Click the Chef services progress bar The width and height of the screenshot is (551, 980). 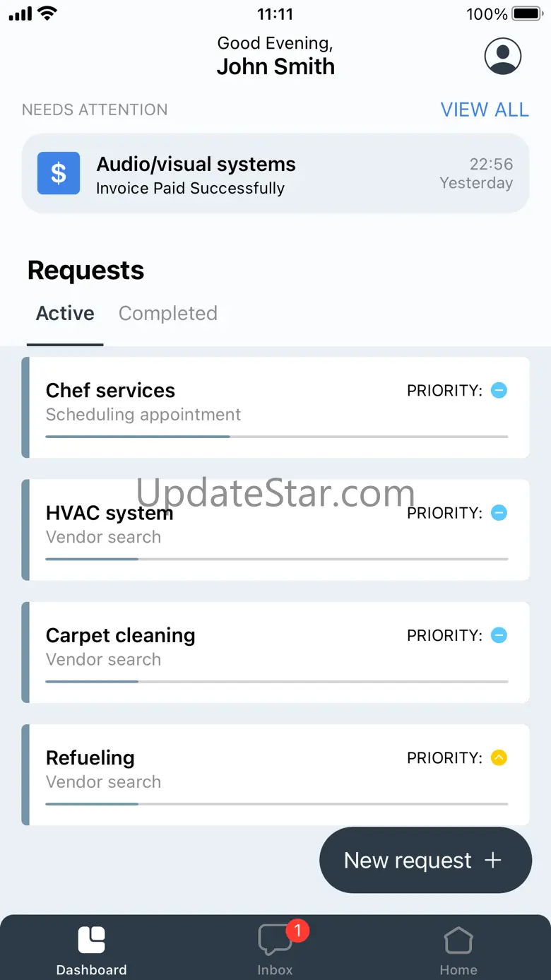point(276,437)
